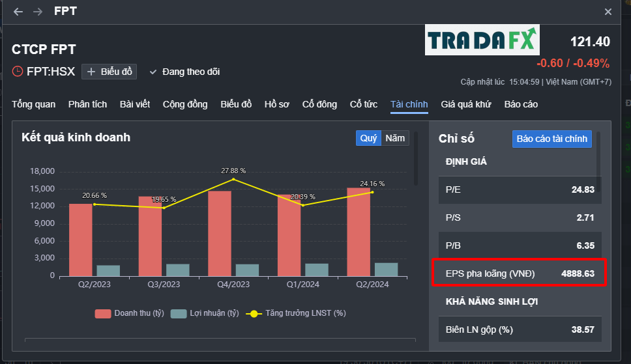Click the P/B value 6.35
Screen dimensions: 631x364
[585, 245]
